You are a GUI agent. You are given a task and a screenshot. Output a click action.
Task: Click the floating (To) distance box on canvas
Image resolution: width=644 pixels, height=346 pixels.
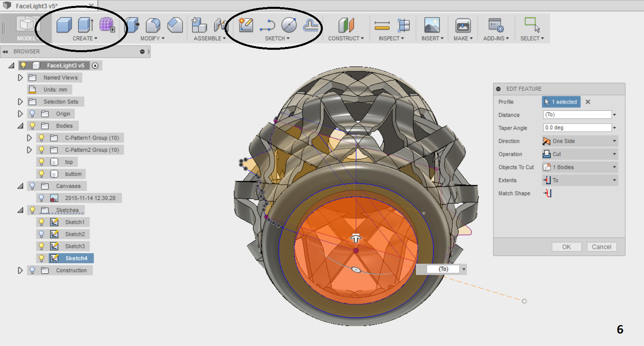pyautogui.click(x=443, y=269)
